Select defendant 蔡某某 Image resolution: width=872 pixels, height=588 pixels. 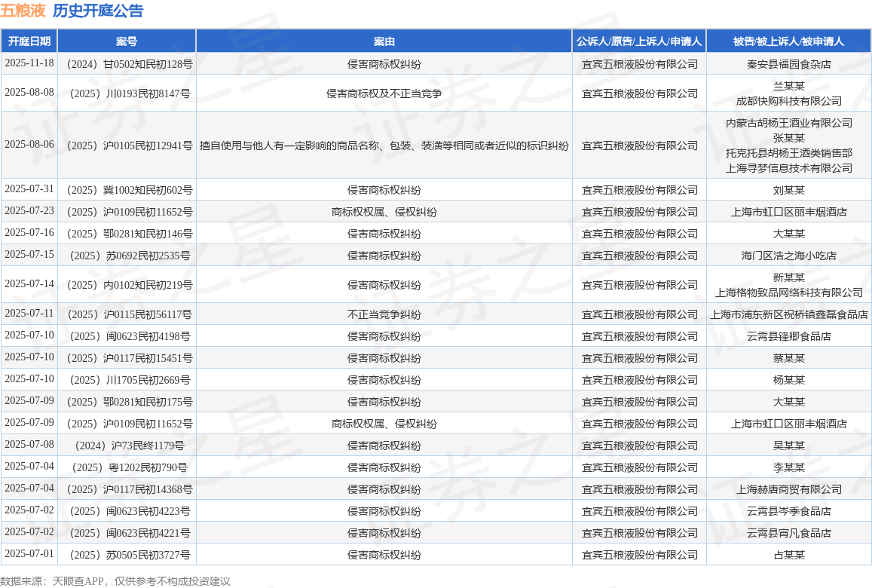click(788, 357)
